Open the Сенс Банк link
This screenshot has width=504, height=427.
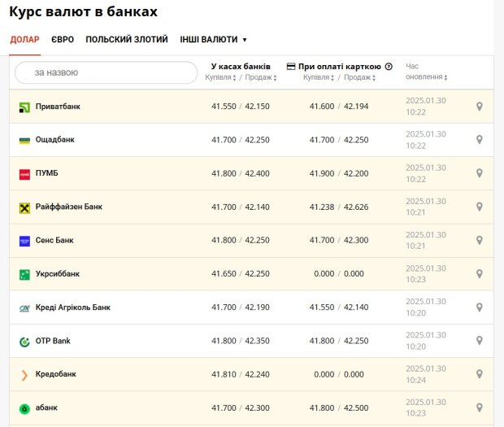click(54, 240)
